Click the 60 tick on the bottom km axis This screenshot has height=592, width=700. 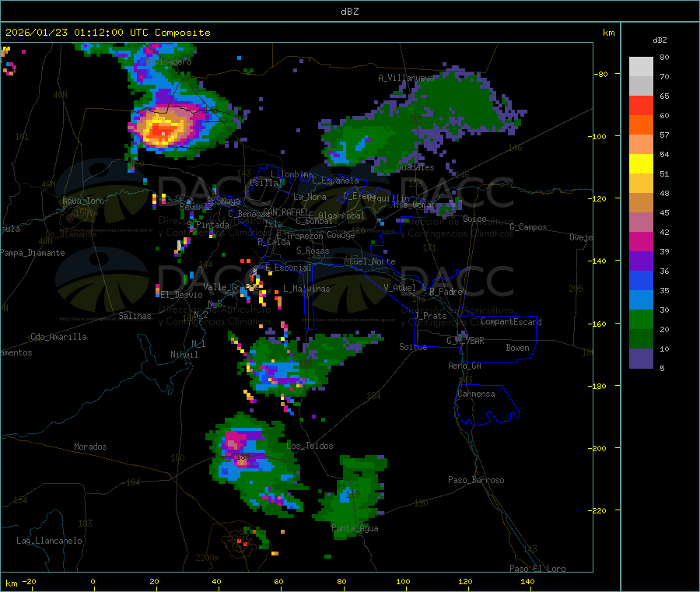click(x=278, y=581)
